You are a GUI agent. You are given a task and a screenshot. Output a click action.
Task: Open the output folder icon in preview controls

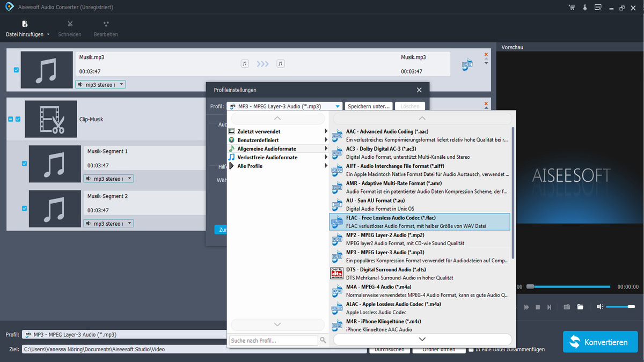coord(580,306)
